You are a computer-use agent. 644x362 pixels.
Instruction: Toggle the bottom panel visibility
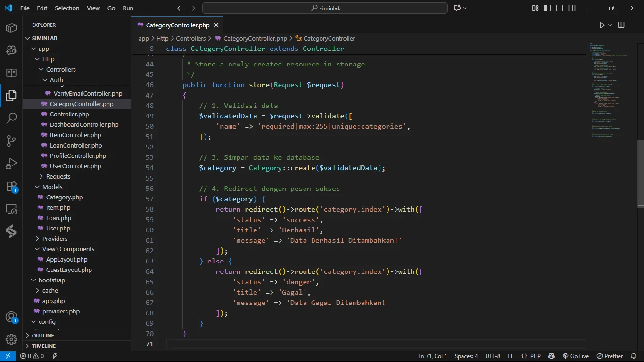pos(560,8)
